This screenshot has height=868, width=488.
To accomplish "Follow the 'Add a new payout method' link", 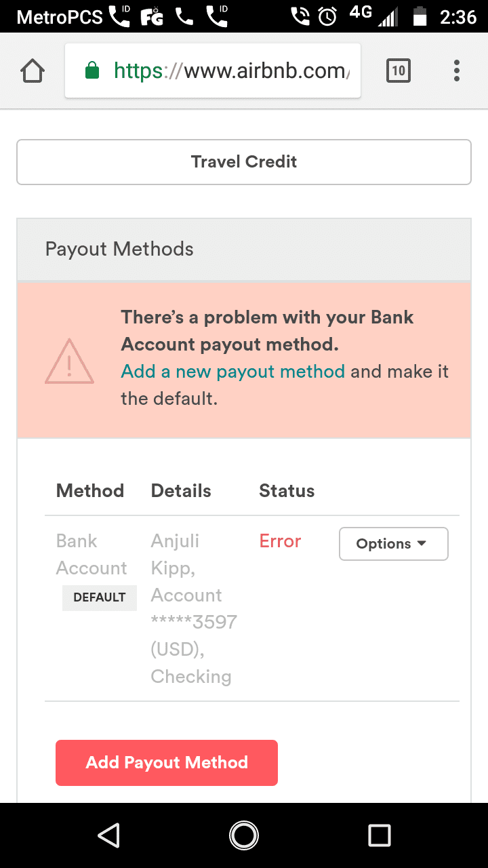I will pos(233,372).
